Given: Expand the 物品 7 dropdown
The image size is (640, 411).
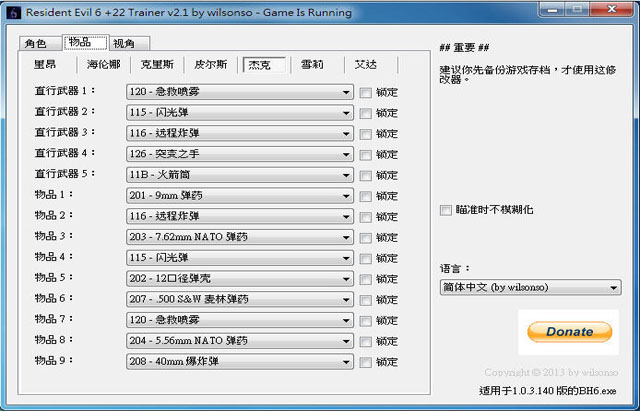Looking at the screenshot, I should (x=240, y=320).
